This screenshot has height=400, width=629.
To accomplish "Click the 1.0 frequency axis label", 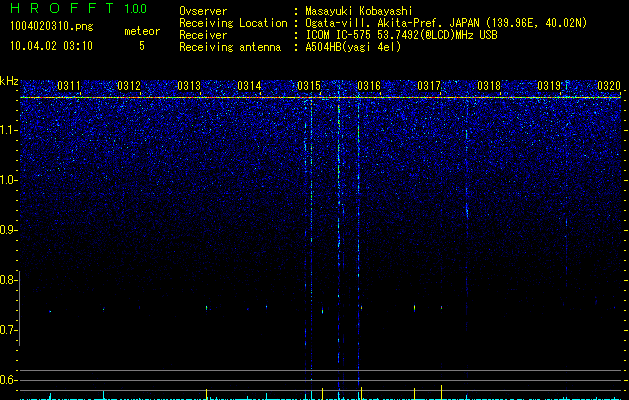I will [x=8, y=180].
